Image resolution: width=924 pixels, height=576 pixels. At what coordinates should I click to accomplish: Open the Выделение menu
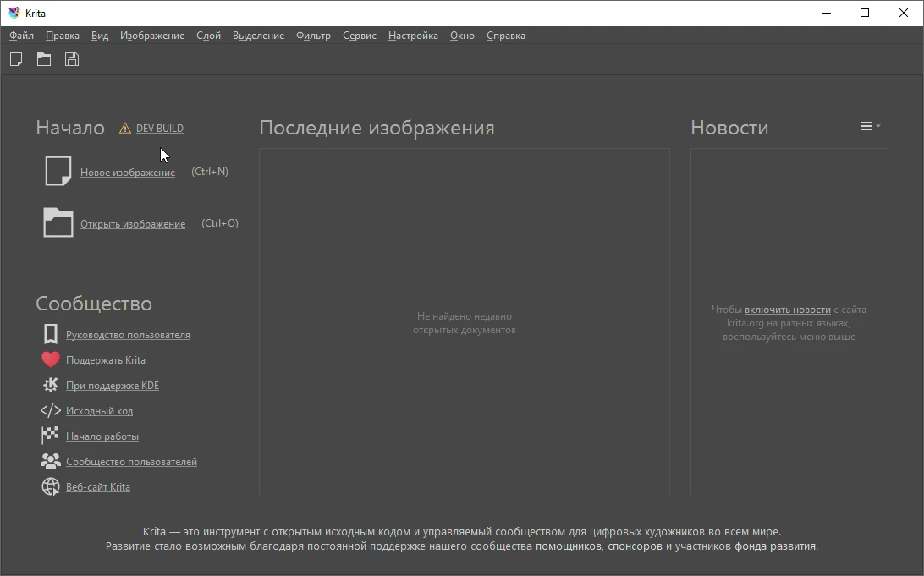coord(258,36)
